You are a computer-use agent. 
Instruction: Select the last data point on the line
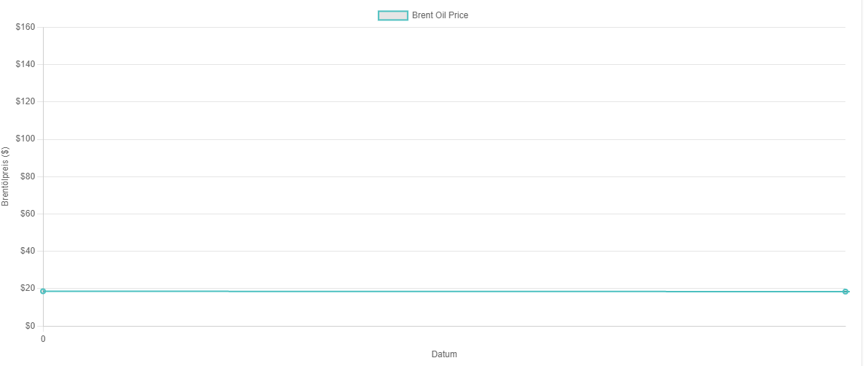(845, 292)
